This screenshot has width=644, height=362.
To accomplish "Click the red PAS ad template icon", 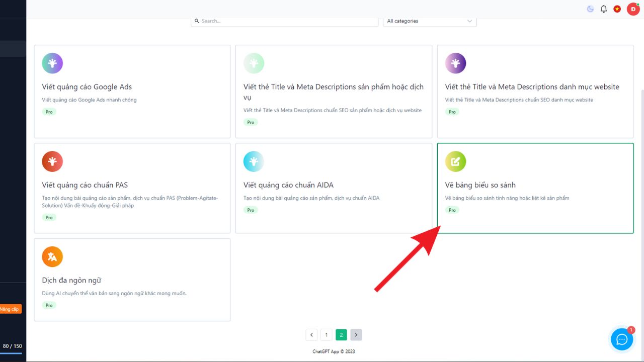I will [52, 161].
